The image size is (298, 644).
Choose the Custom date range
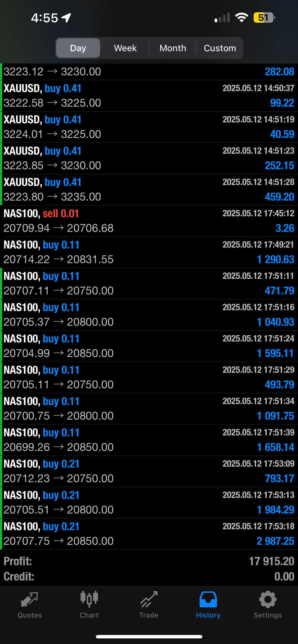pos(220,48)
